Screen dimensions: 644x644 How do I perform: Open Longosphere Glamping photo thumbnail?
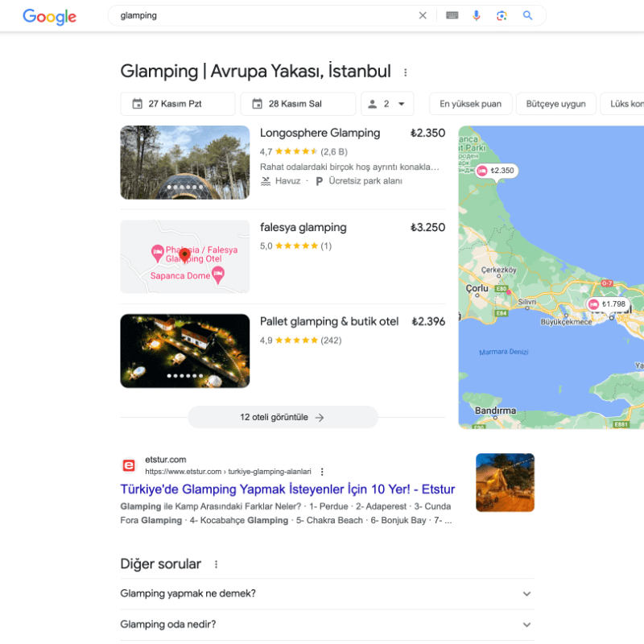[x=185, y=163]
